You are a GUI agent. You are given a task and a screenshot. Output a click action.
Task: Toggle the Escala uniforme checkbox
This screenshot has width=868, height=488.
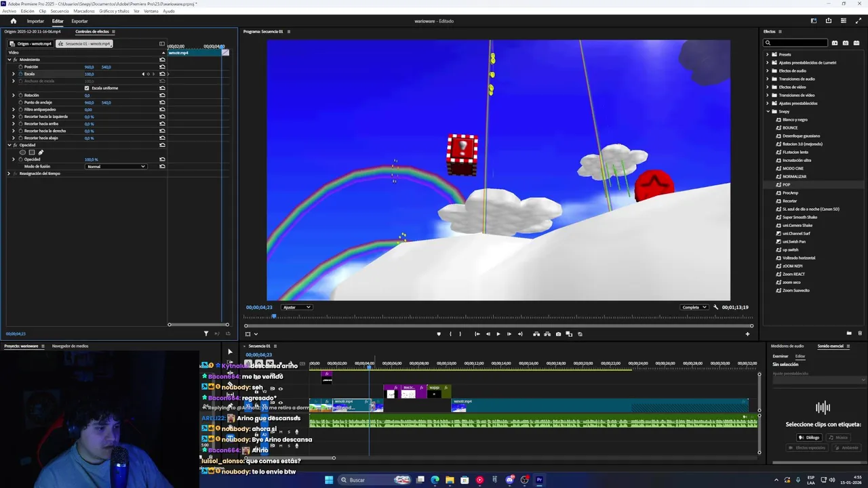click(x=87, y=88)
